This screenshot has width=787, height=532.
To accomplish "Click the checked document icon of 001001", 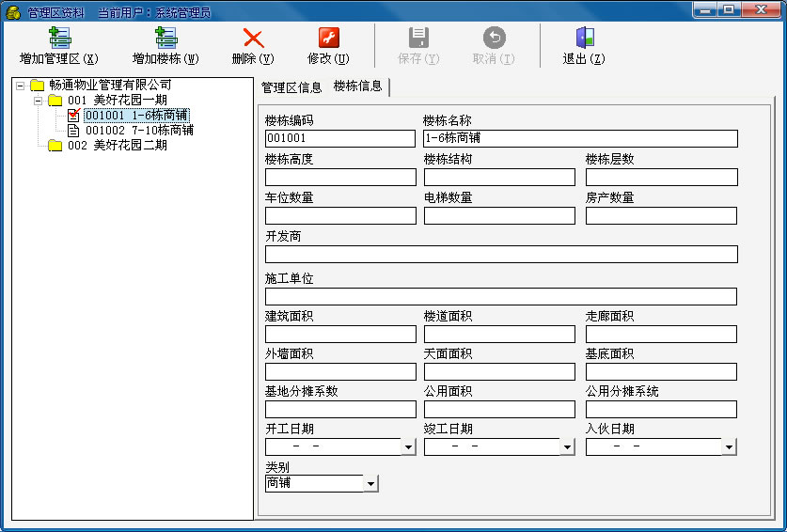I will coord(73,115).
